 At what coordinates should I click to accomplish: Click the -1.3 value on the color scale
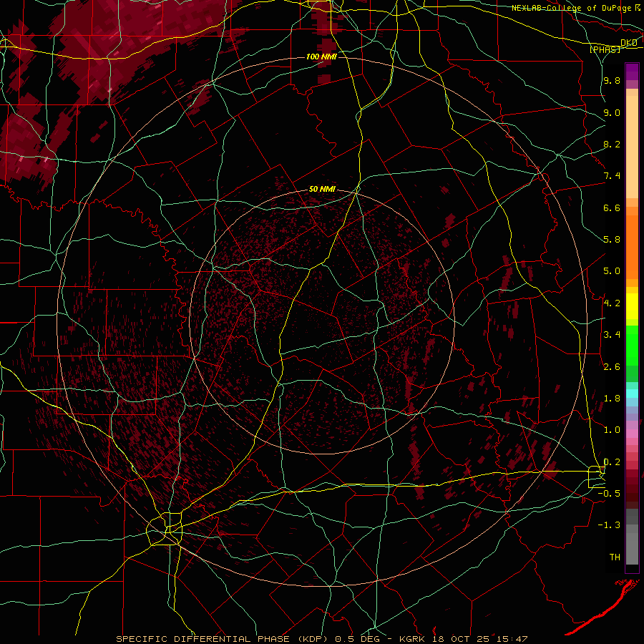coord(609,525)
